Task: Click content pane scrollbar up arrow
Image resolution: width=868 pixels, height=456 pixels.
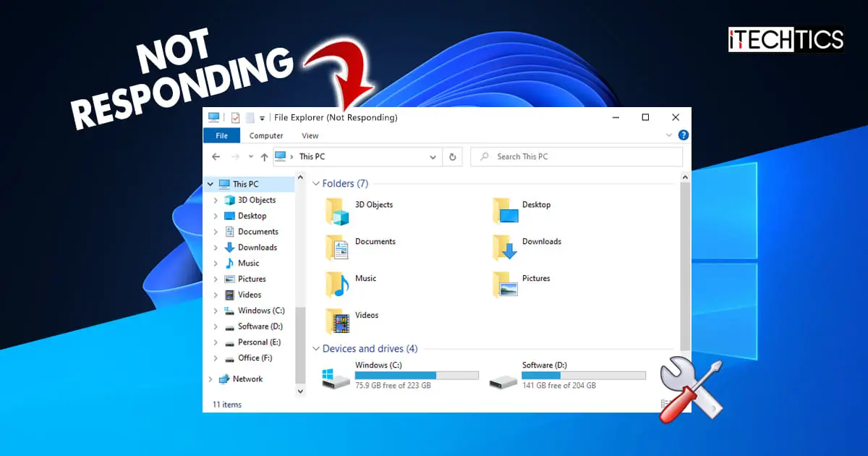Action: point(685,177)
